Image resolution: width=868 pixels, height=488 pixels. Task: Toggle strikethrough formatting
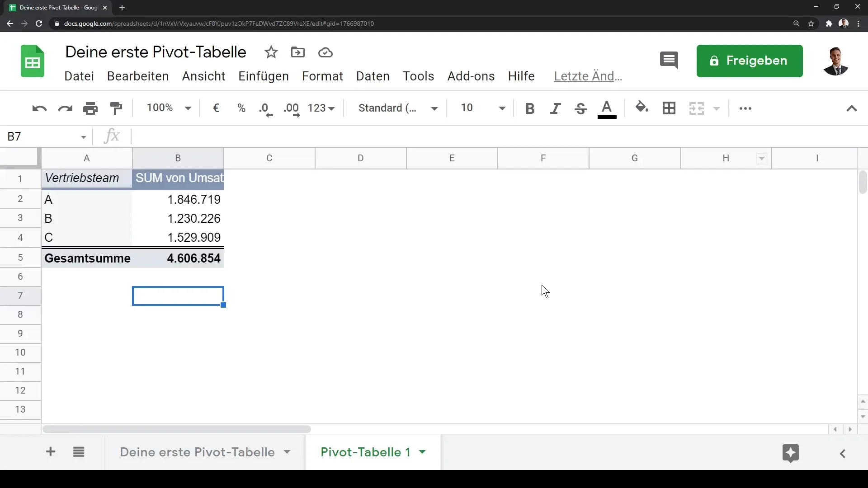point(581,108)
